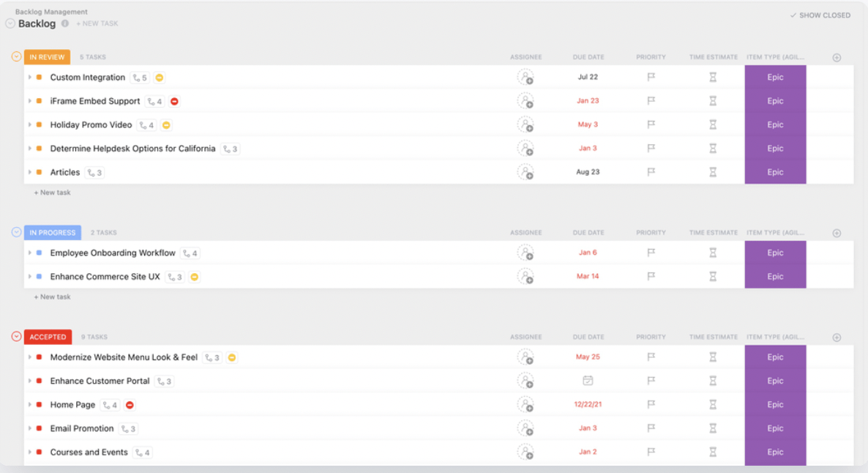Viewport: 868px width, 473px height.
Task: Open due date May 25 for Modernize Website
Action: pos(588,357)
